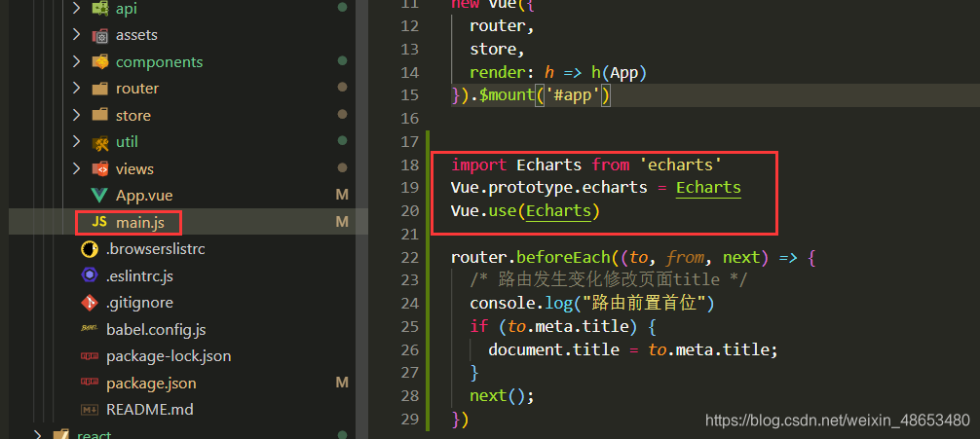Click the underlined Echarts on line 19
Screen dimensions: 980x439
click(x=709, y=187)
